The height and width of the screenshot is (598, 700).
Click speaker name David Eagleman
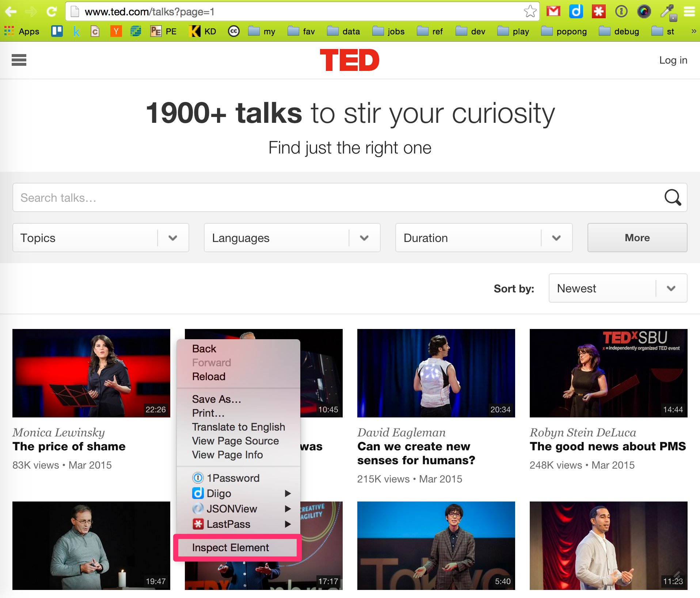click(x=402, y=432)
